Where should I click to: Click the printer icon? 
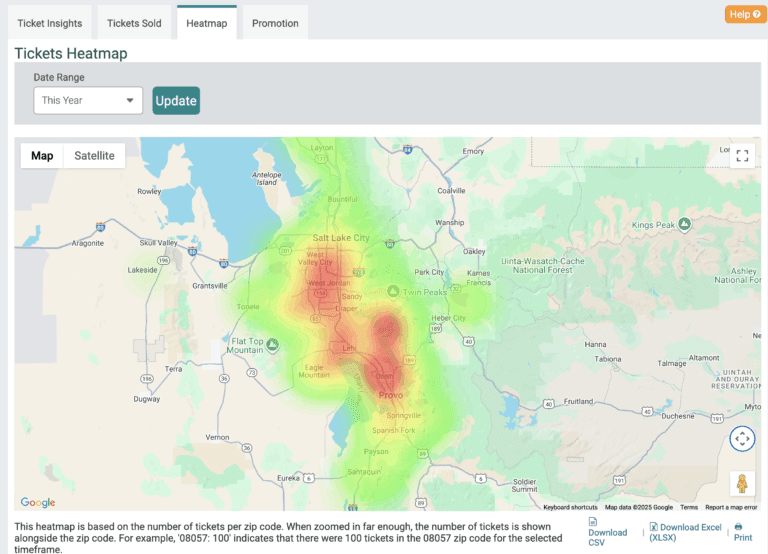(738, 526)
